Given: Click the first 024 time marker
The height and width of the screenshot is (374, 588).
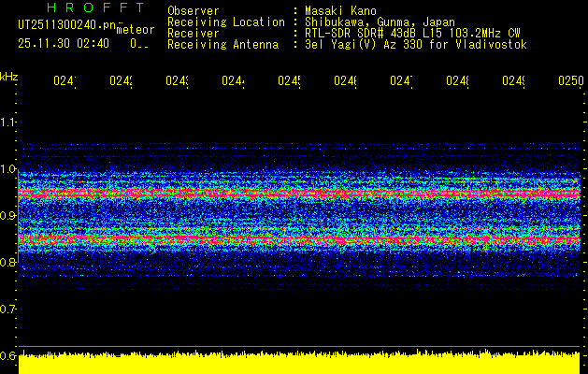Looking at the screenshot, I should (x=64, y=82).
